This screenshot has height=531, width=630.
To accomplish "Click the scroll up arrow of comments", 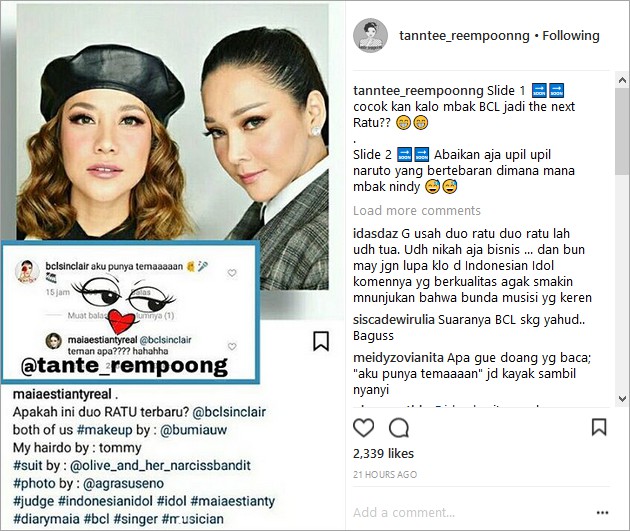I will click(622, 80).
